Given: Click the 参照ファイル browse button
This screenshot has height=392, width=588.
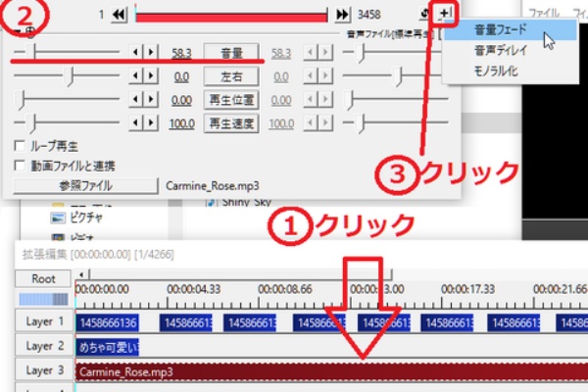Looking at the screenshot, I should (86, 185).
